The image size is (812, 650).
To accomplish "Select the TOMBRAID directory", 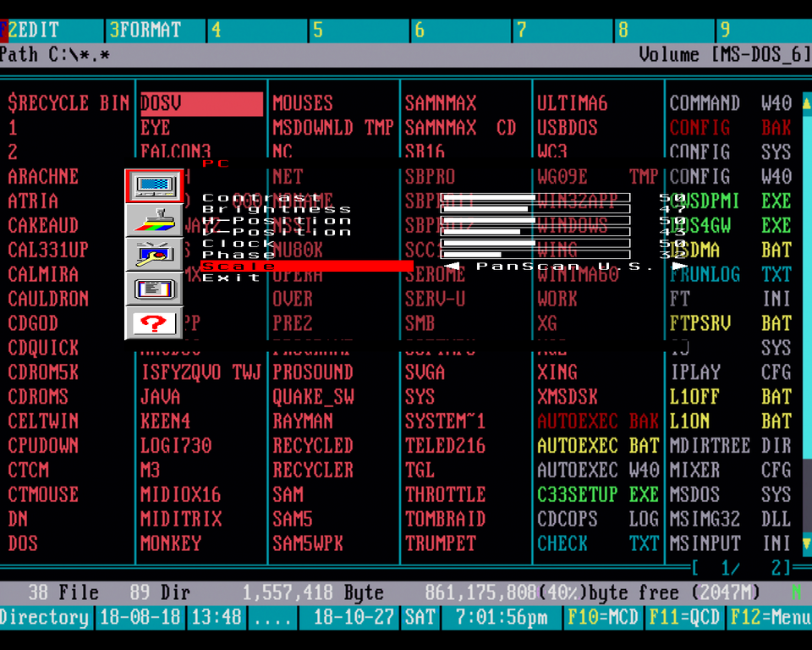I will point(446,519).
